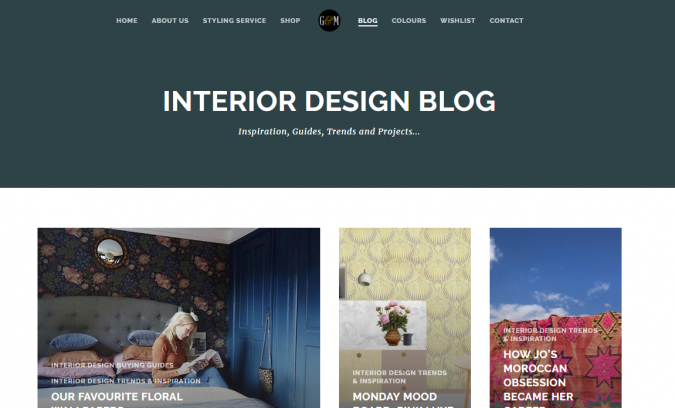The image size is (675, 408).
Task: Go to the About Us page
Action: pos(170,21)
